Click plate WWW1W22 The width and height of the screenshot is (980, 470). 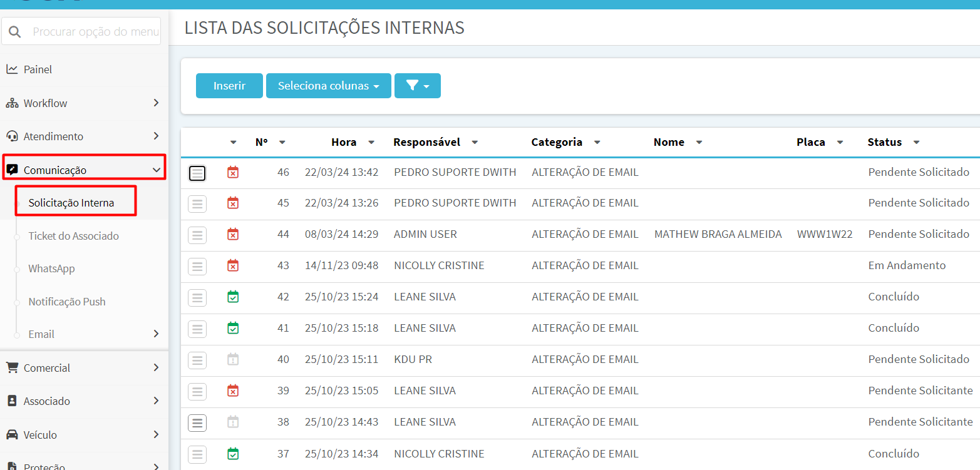825,235
